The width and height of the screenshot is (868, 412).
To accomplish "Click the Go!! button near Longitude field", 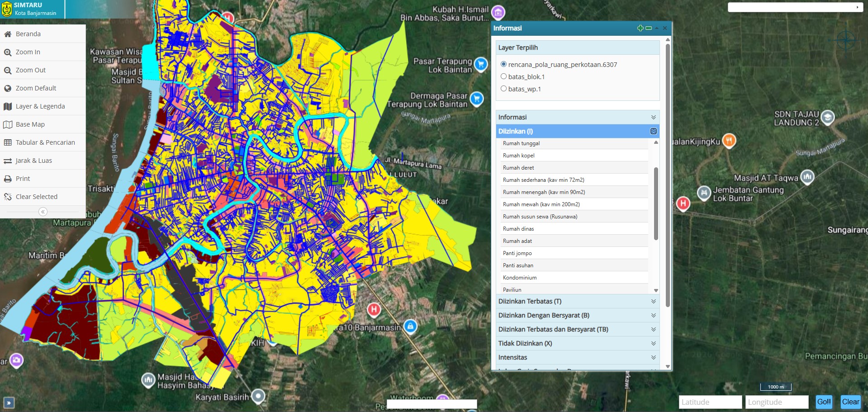I will click(824, 402).
